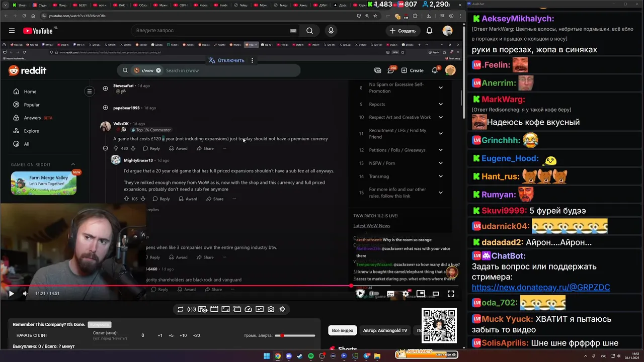
Task: Enter fullscreen video mode
Action: coord(451,294)
